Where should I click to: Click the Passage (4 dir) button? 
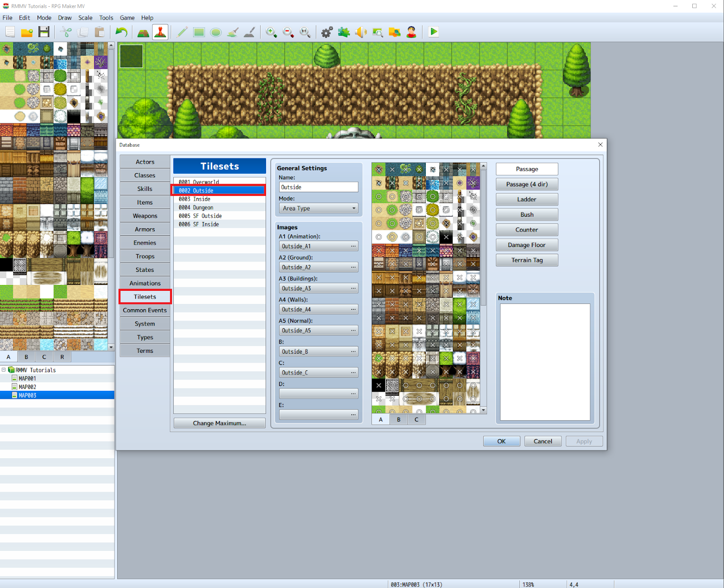coord(527,184)
